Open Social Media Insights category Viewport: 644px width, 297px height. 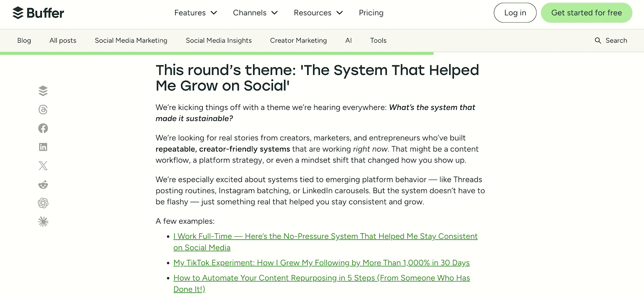pyautogui.click(x=219, y=40)
